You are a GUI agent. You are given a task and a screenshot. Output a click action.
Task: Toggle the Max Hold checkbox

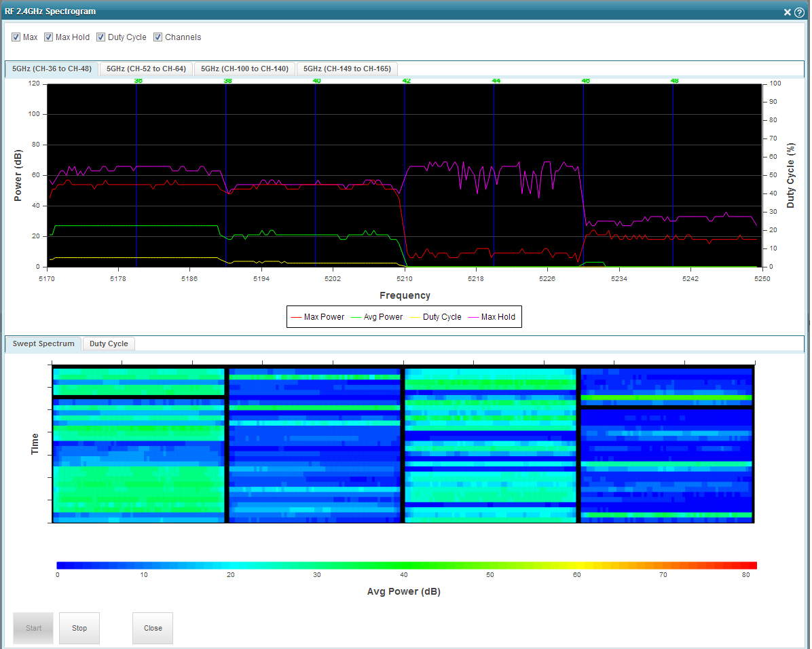(49, 37)
